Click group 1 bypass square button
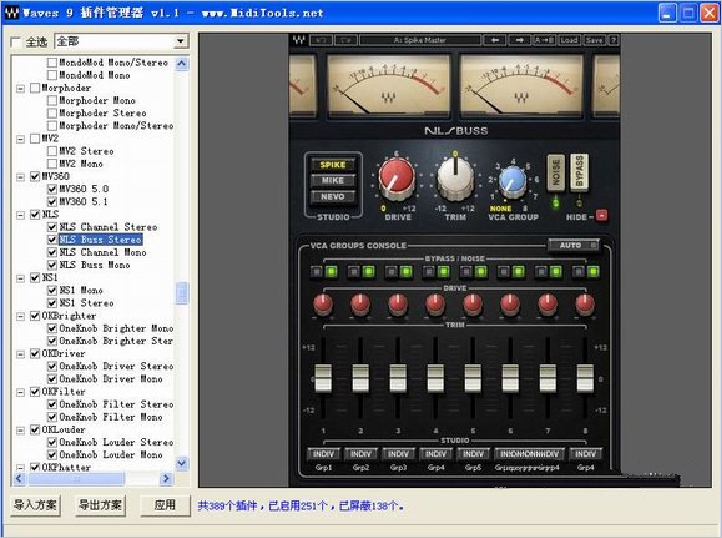 [x=316, y=272]
